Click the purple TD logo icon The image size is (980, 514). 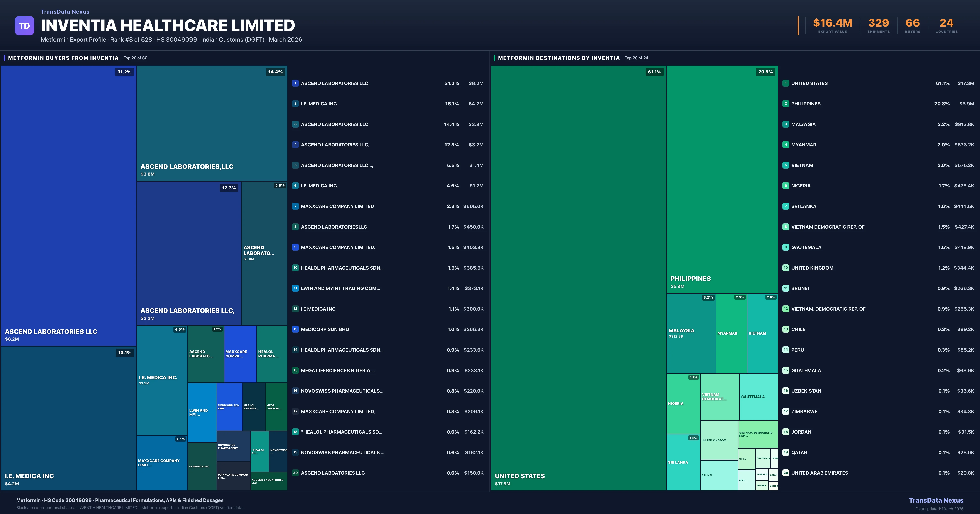coord(24,26)
